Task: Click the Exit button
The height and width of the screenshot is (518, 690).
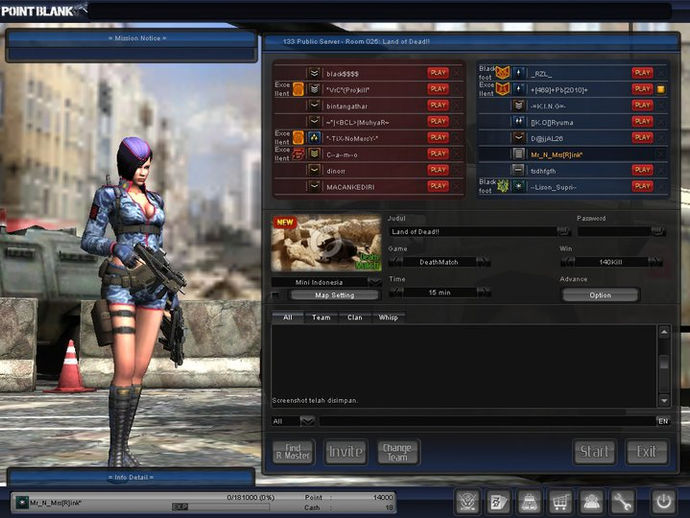Action: pos(646,452)
